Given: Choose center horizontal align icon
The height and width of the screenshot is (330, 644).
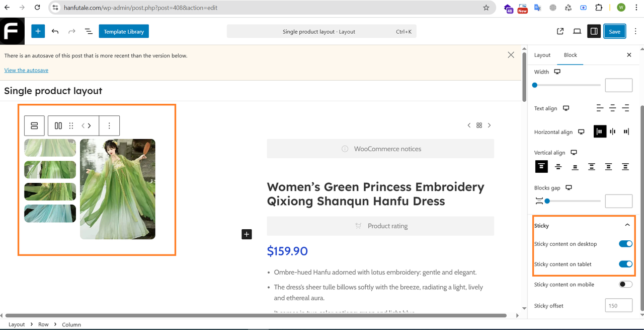Looking at the screenshot, I should click(x=612, y=131).
